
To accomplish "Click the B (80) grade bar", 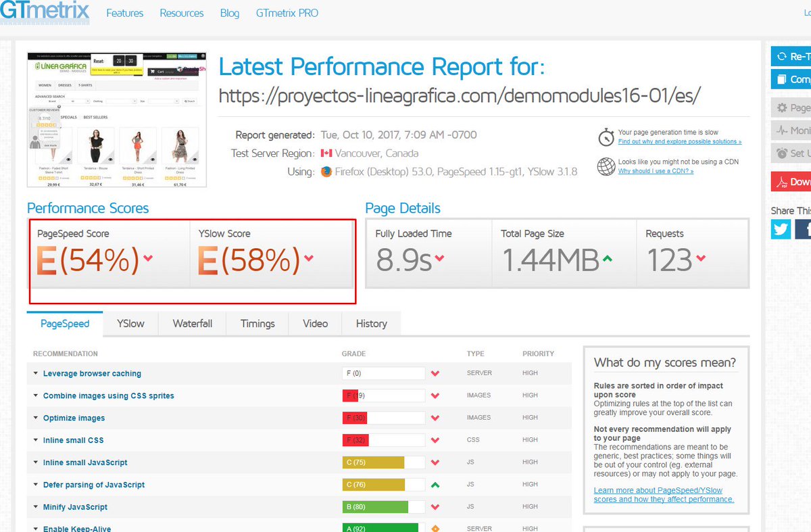I will point(384,508).
